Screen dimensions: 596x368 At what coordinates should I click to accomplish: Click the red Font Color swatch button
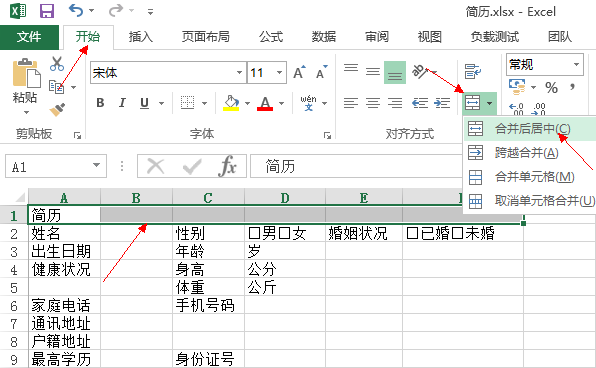pos(265,103)
